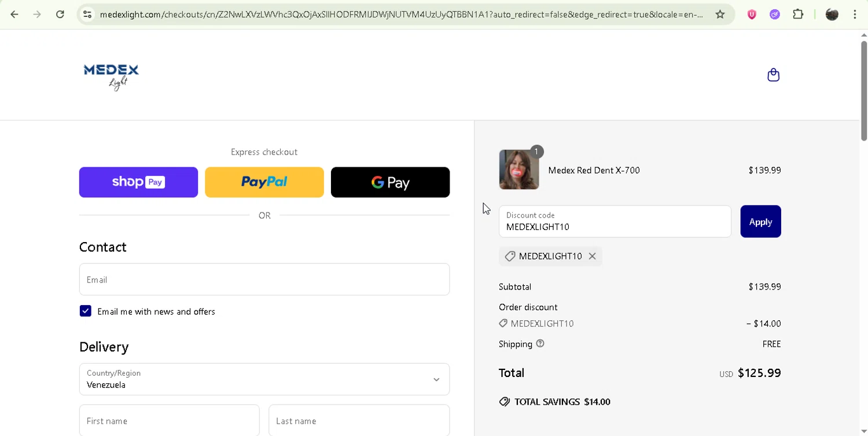This screenshot has width=868, height=436.
Task: Click the Shipping label in order summary
Action: (x=515, y=344)
